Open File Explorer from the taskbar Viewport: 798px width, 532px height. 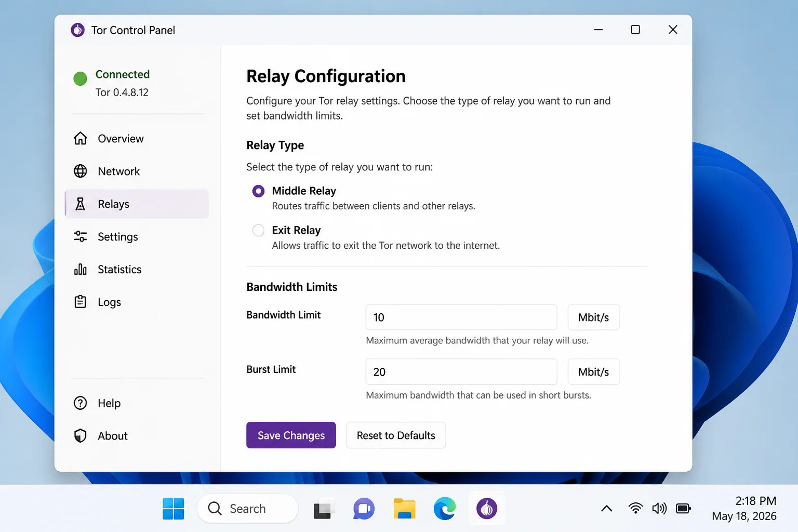[x=404, y=509]
